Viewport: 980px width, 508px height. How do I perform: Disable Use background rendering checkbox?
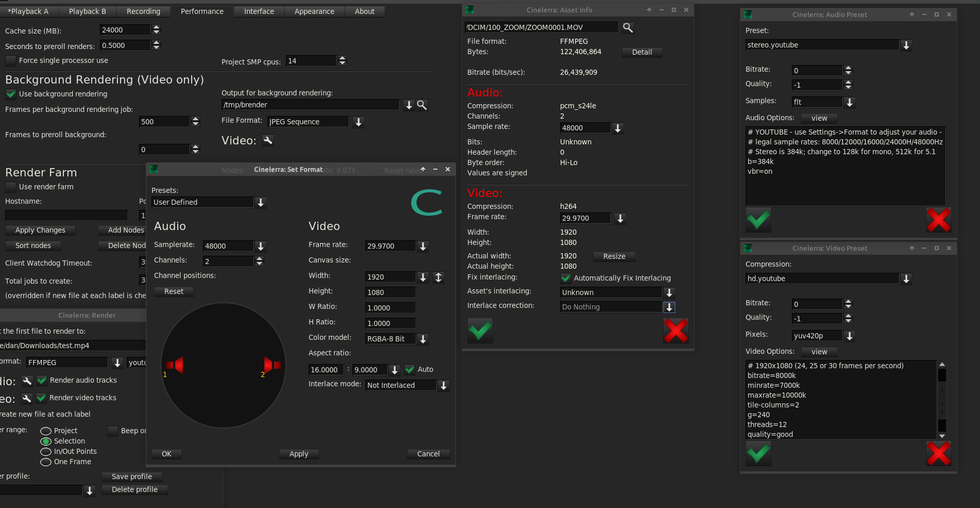(11, 94)
